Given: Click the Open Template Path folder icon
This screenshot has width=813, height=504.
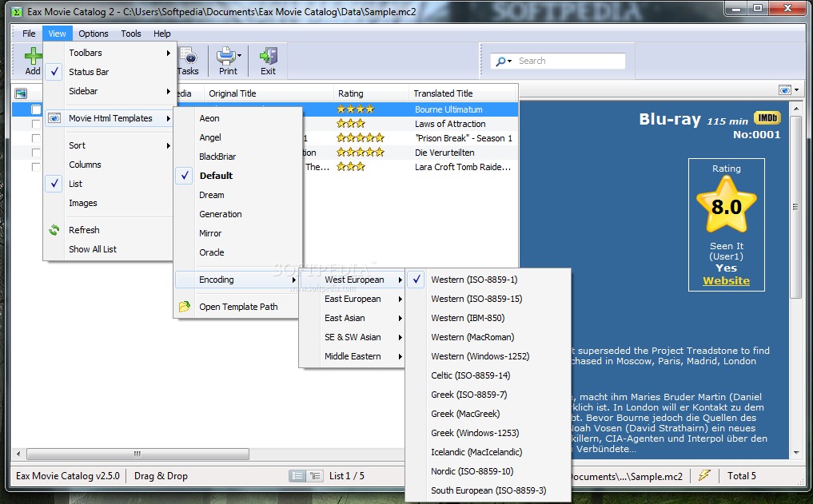Looking at the screenshot, I should [x=184, y=307].
